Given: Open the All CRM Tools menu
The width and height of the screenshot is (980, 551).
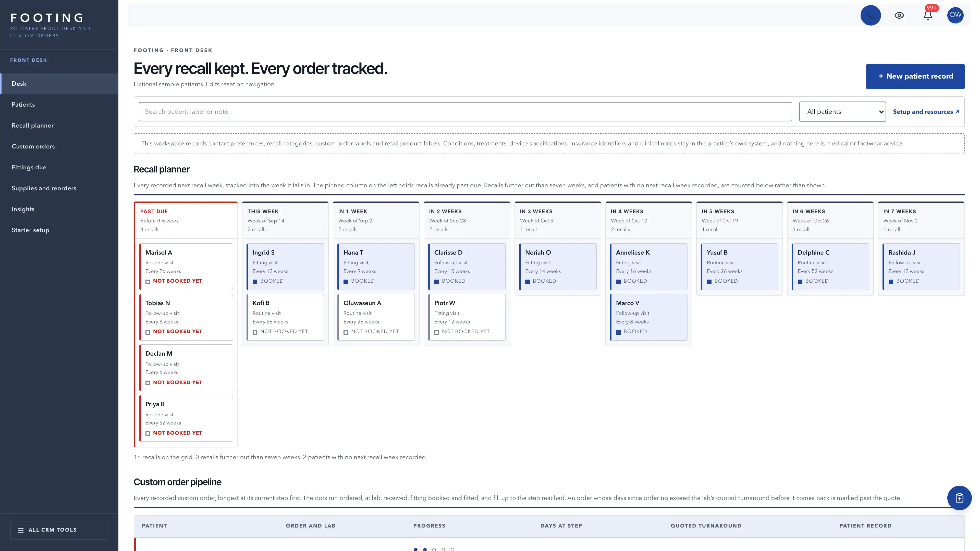Looking at the screenshot, I should 59,530.
